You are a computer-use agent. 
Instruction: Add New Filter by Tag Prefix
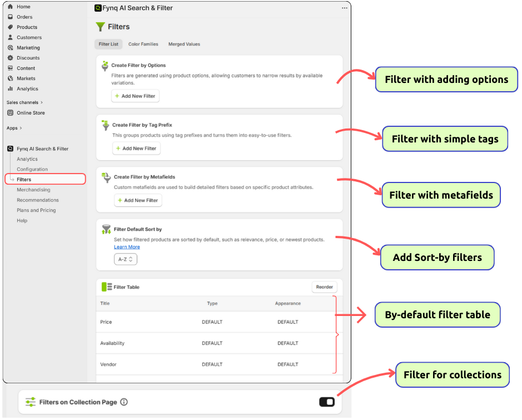pyautogui.click(x=136, y=148)
